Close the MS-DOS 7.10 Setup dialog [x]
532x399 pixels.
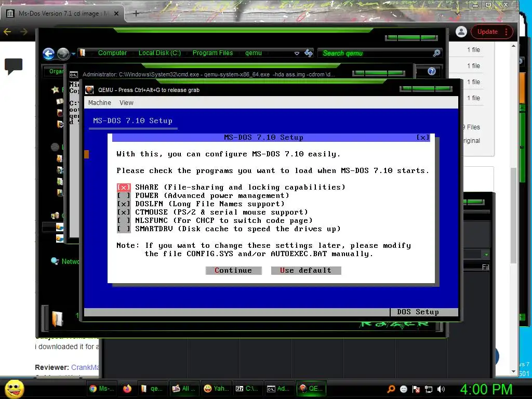[423, 137]
